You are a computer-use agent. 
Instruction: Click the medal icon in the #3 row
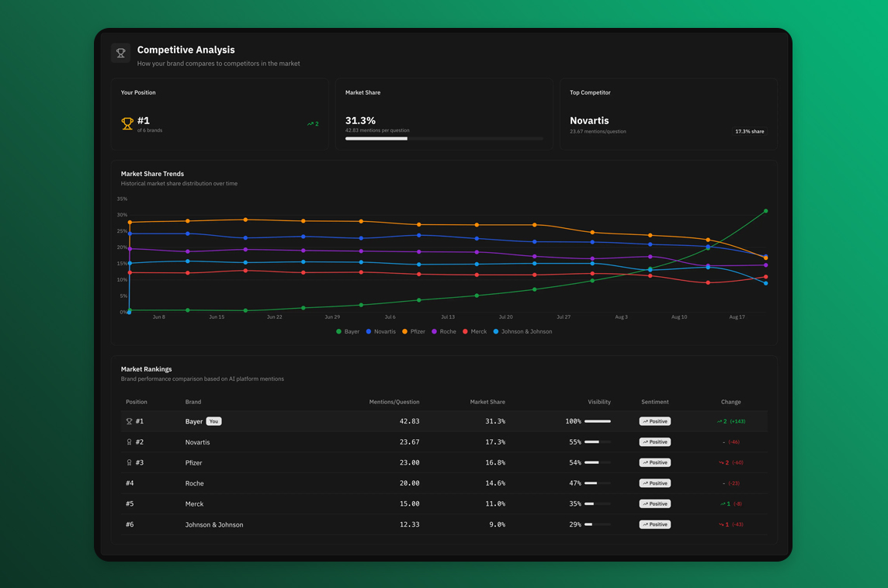[x=129, y=462]
